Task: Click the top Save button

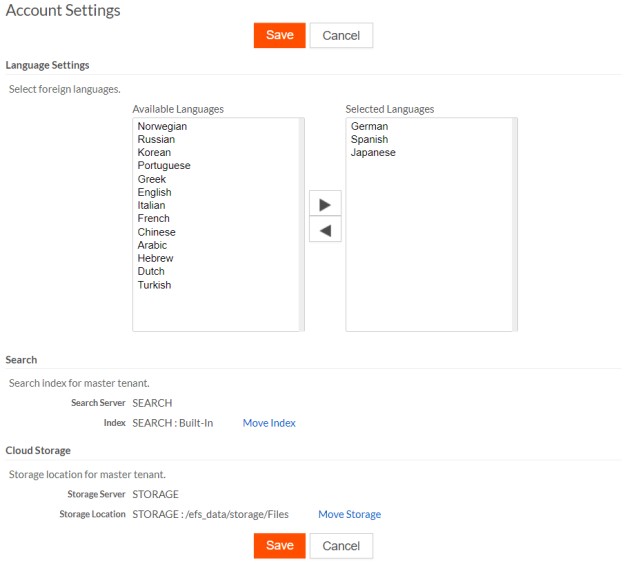Action: pos(279,35)
